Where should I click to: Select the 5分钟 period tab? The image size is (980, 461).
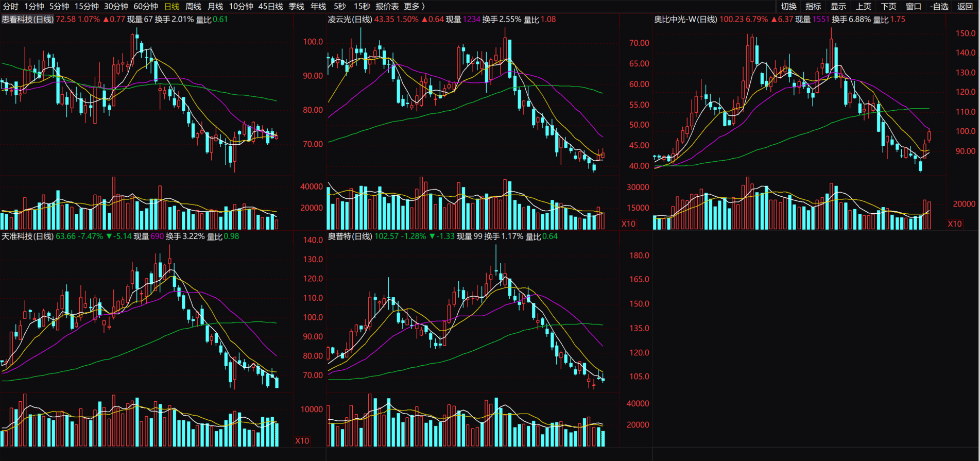click(59, 6)
